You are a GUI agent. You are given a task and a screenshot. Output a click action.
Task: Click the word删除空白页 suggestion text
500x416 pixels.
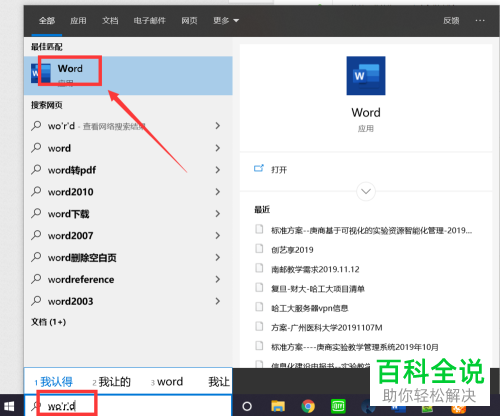[82, 257]
